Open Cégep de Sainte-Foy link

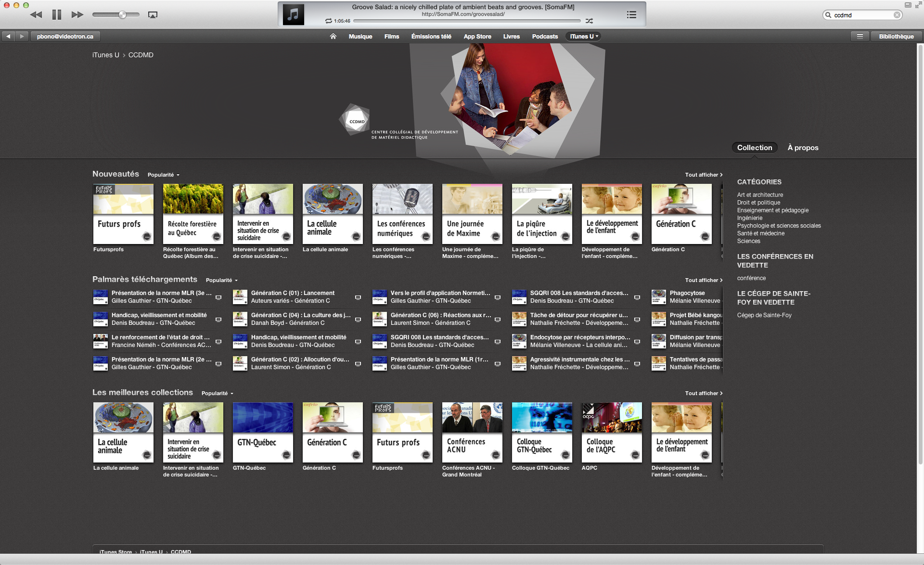click(764, 315)
